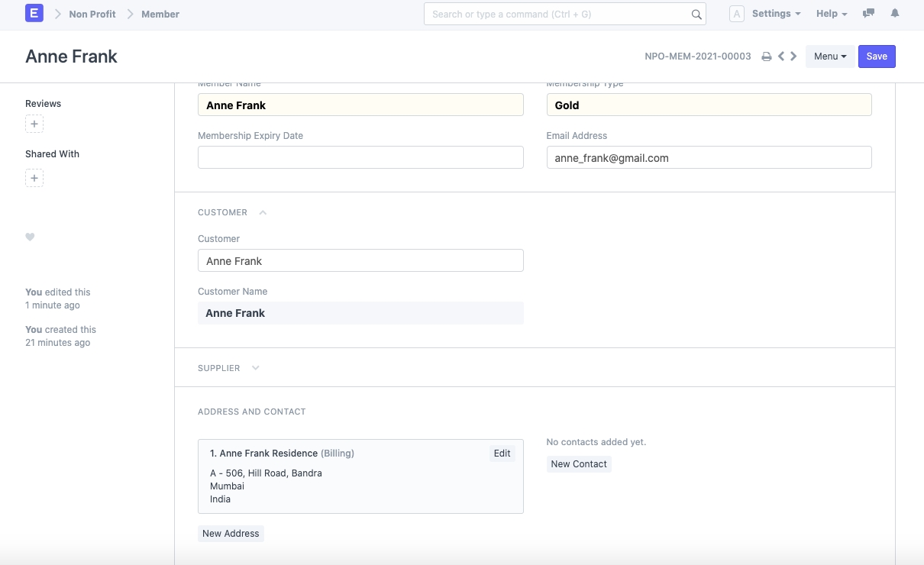Go to previous record with left chevron
Viewport: 924px width, 565px height.
781,56
